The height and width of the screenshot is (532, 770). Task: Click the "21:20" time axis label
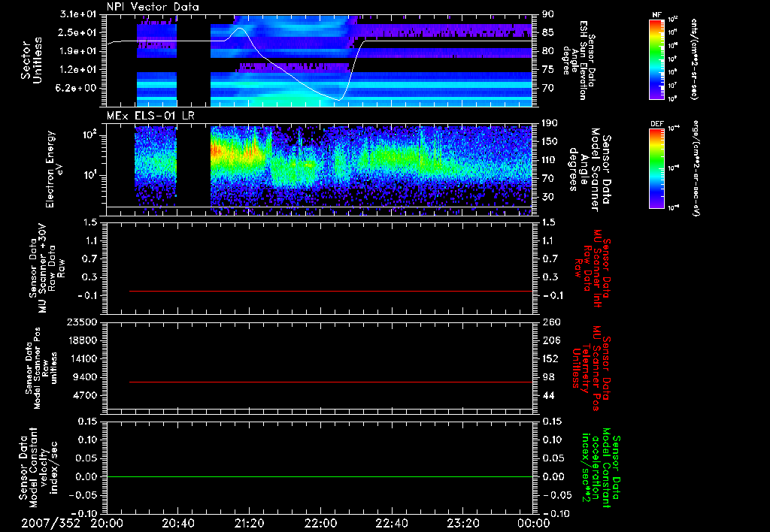point(249,523)
